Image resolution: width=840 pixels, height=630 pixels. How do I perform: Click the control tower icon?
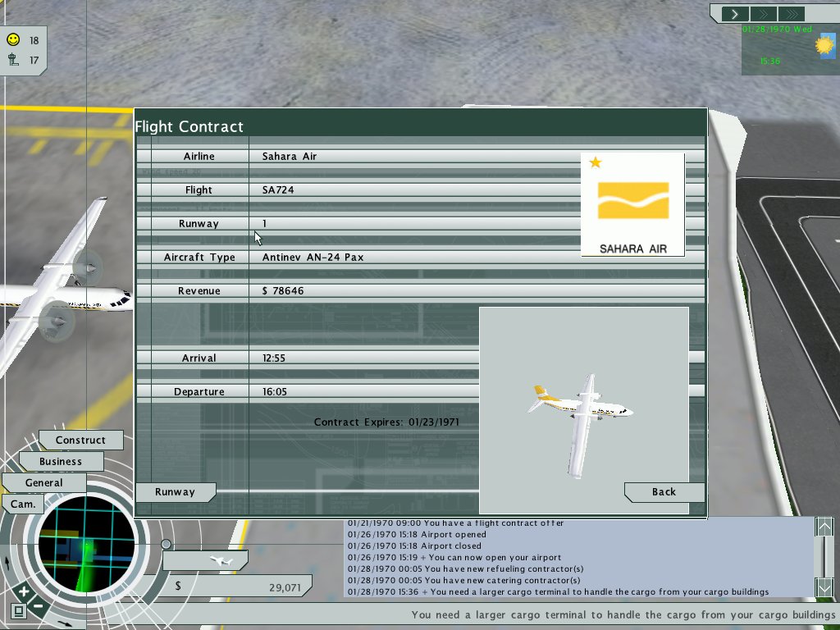(12, 59)
